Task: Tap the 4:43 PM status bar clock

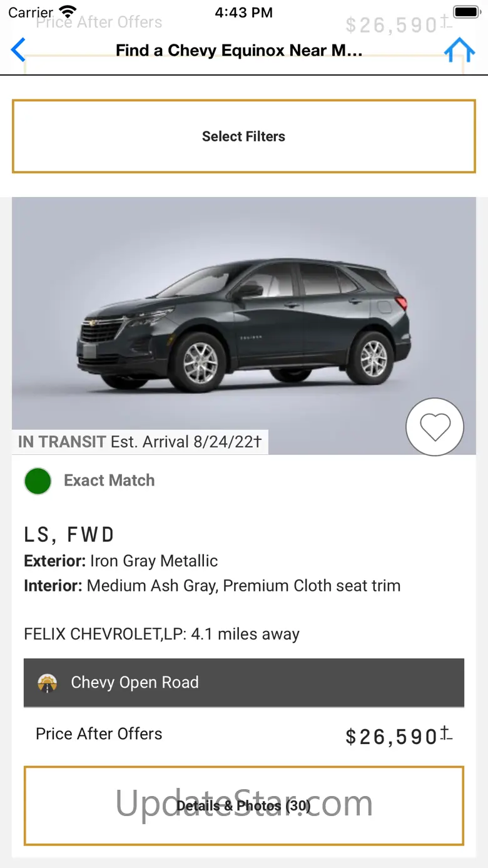Action: point(243,12)
